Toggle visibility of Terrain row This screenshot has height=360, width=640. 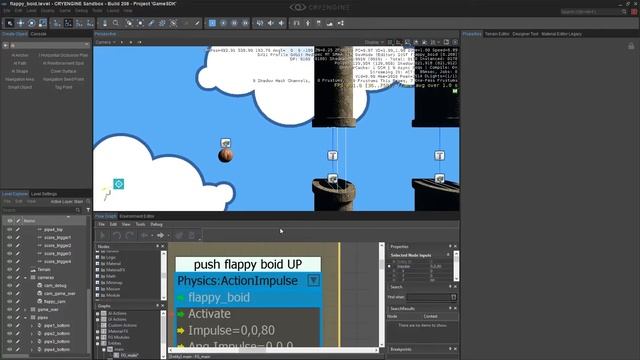[x=9, y=269]
